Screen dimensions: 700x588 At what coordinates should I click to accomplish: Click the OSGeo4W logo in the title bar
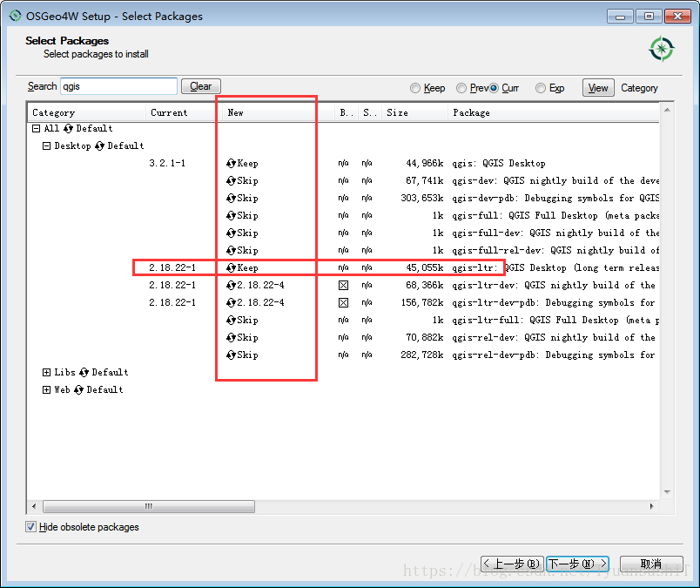(x=15, y=16)
